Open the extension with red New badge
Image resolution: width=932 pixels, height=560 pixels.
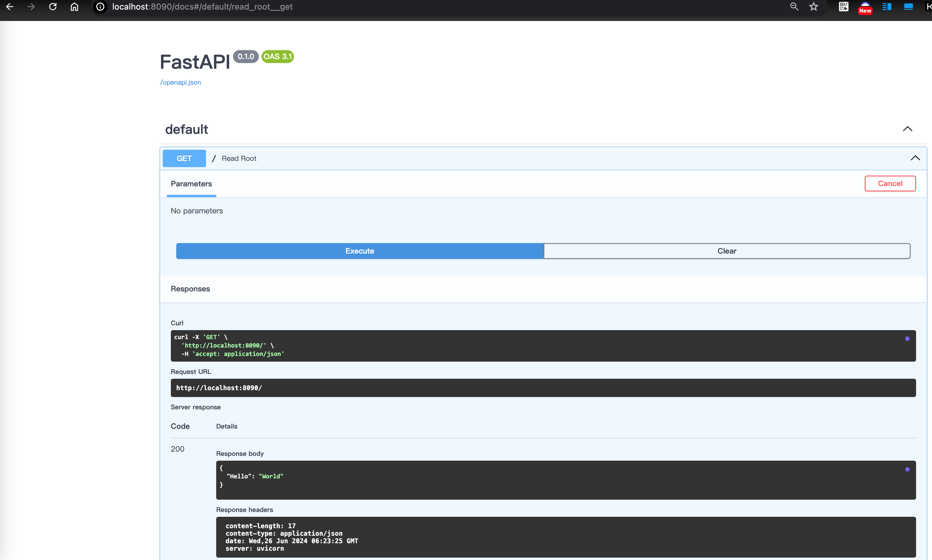click(x=865, y=8)
